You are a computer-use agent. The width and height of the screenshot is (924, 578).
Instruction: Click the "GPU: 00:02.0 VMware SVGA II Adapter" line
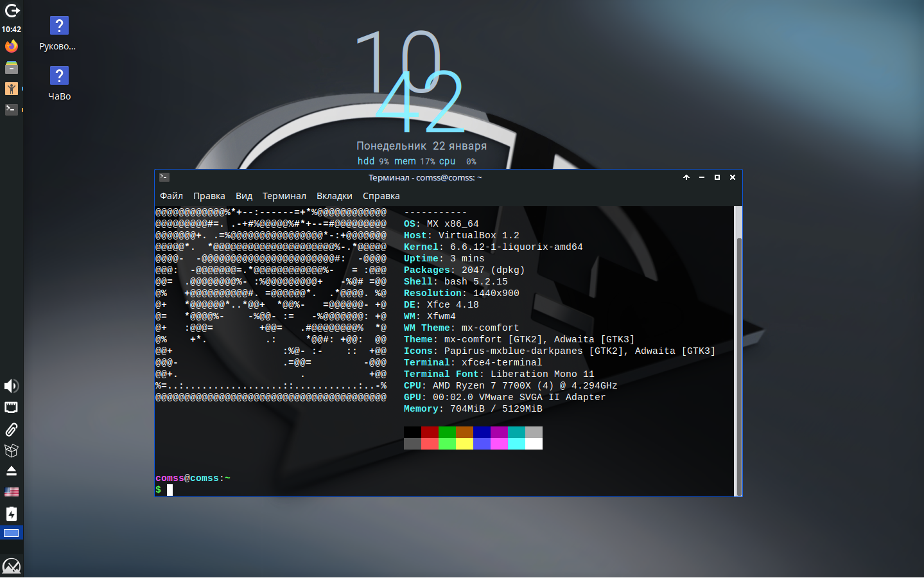point(505,398)
